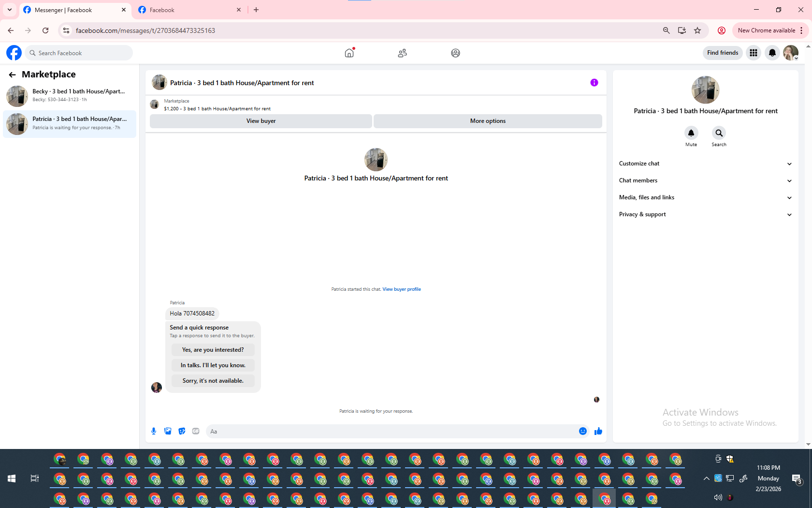This screenshot has width=812, height=508.
Task: Bookmark this page with the star icon
Action: pyautogui.click(x=697, y=30)
